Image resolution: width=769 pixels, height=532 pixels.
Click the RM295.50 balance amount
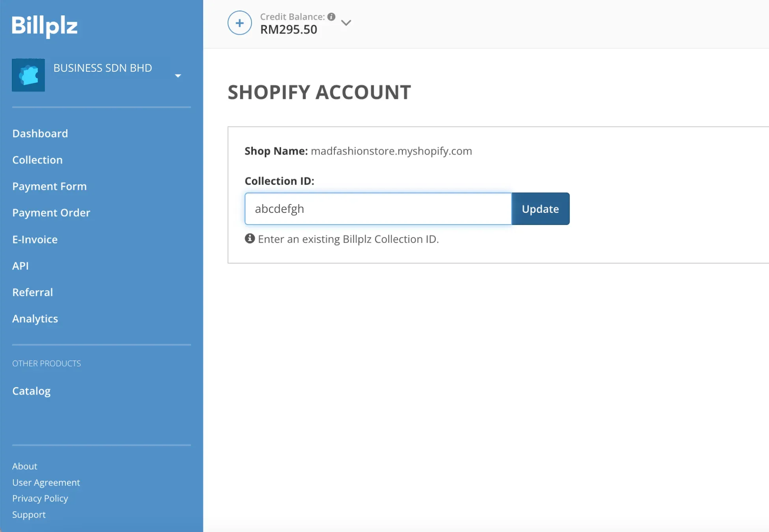coord(288,30)
